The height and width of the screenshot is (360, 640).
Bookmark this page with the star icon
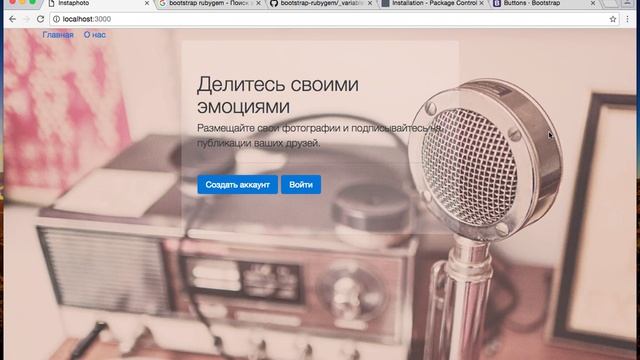pos(613,19)
